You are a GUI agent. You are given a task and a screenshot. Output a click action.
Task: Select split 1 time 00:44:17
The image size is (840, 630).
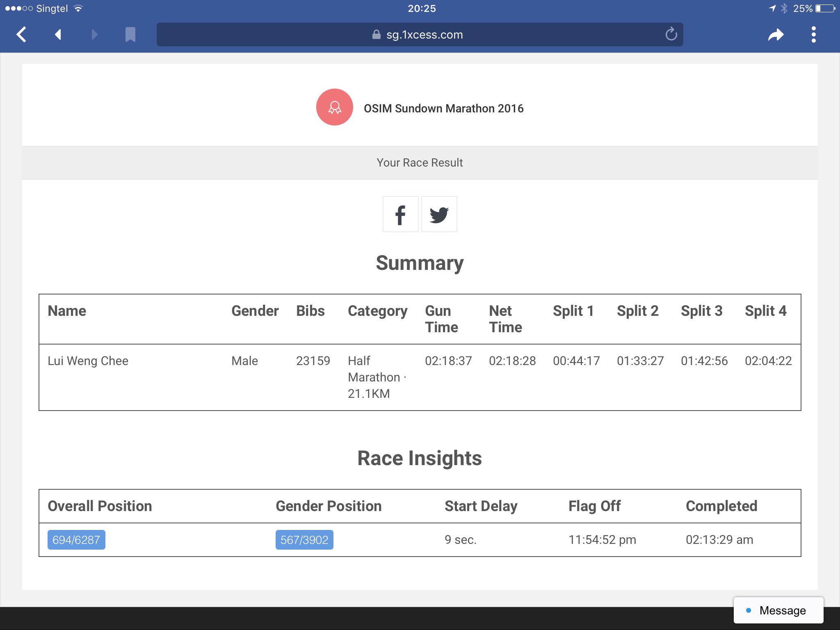(576, 361)
